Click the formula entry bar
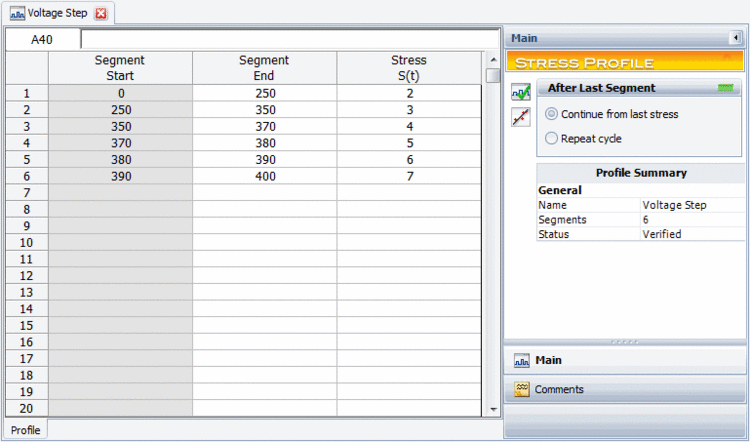 (x=290, y=40)
